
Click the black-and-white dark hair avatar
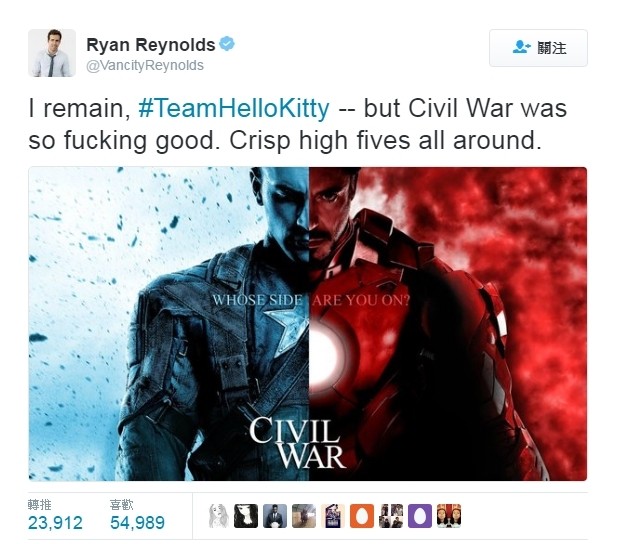tap(246, 516)
